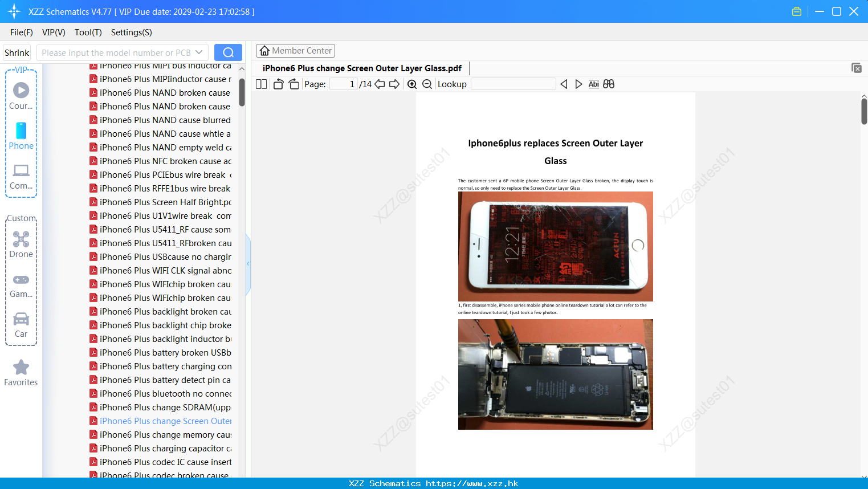Image resolution: width=868 pixels, height=489 pixels.
Task: Open iPhone6 Plus change SDRAM file
Action: click(161, 407)
